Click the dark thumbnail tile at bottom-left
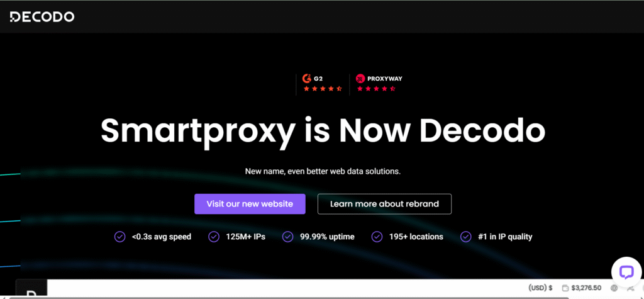Screen dimensions: 644x299 click(x=31, y=288)
